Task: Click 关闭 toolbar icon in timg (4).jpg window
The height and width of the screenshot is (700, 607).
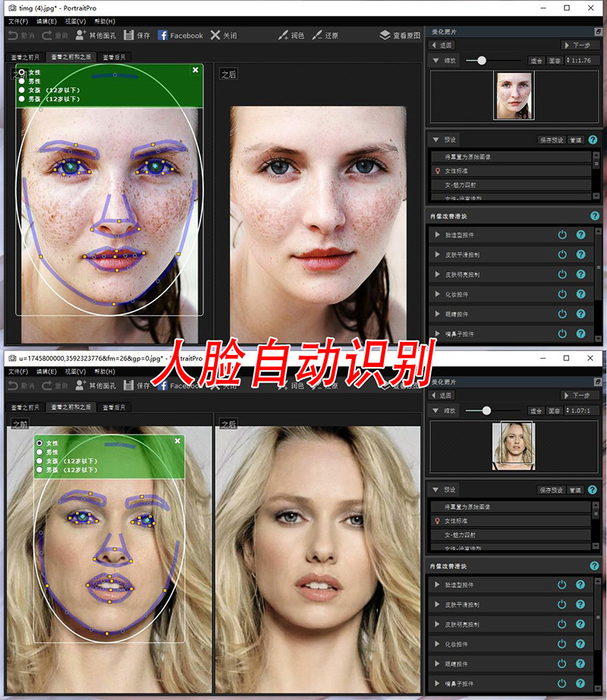Action: (223, 36)
